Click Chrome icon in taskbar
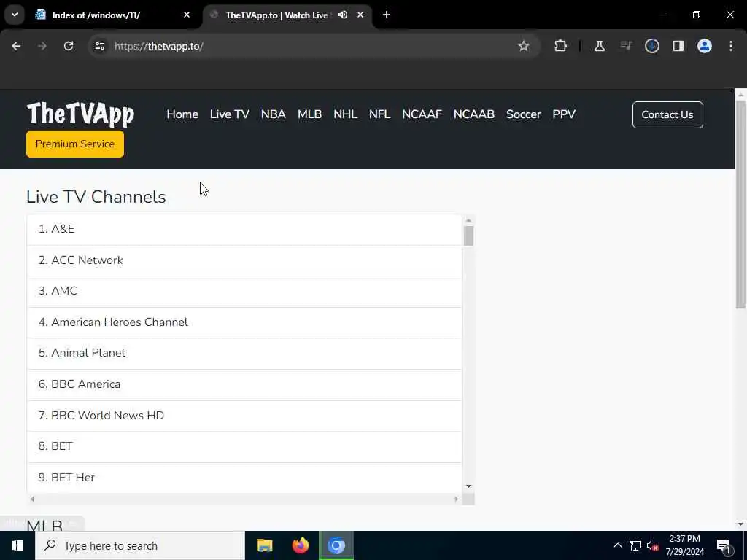Screen dimensions: 747x560 click(x=336, y=545)
